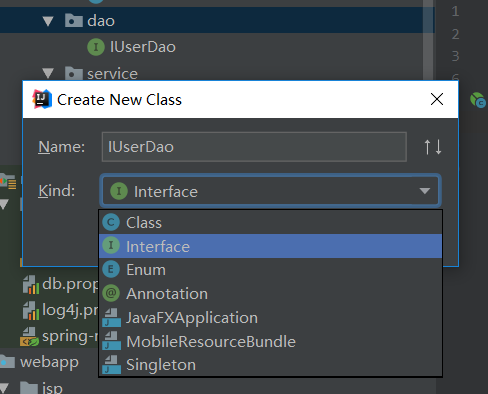488x394 pixels.
Task: Click inside the Name text field
Action: (254, 147)
